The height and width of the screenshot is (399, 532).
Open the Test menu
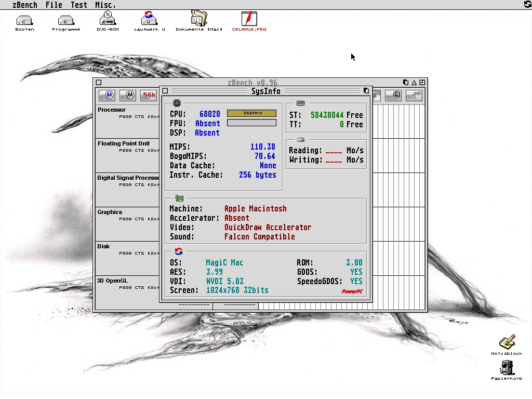pyautogui.click(x=79, y=5)
